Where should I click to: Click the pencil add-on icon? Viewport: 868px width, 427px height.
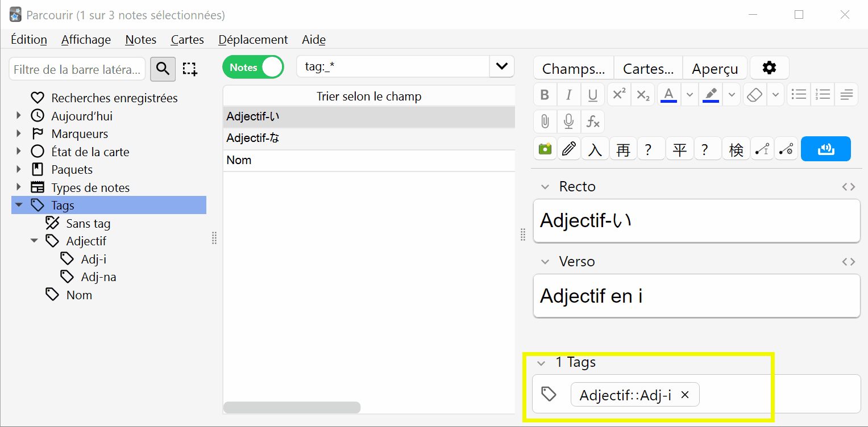(568, 149)
